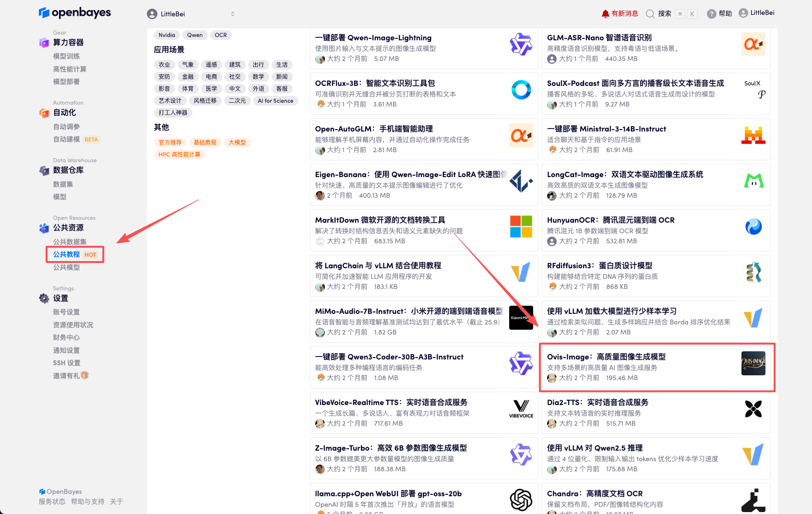Viewport: 812px width, 514px height.
Task: Open 公共模型 in the sidebar
Action: click(66, 267)
